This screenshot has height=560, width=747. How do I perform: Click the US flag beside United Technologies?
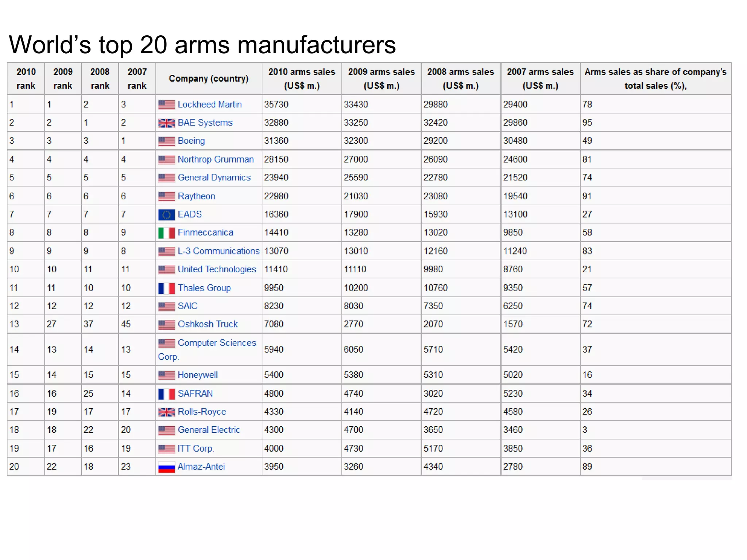pyautogui.click(x=166, y=270)
